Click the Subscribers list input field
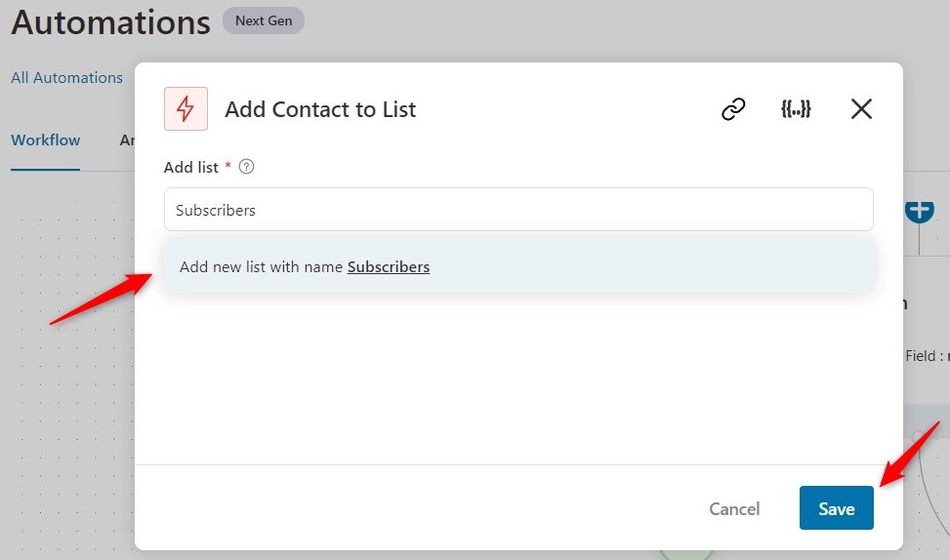Image resolution: width=950 pixels, height=560 pixels. 518,210
